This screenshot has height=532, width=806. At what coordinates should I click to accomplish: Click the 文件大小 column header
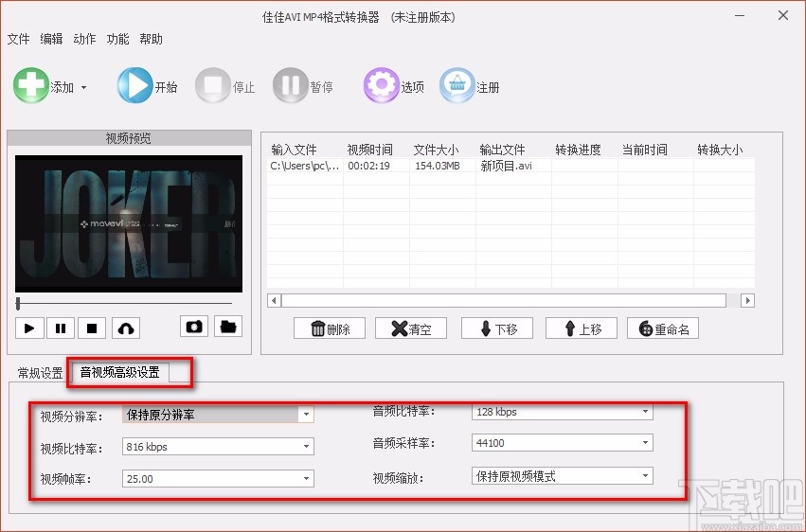tap(437, 150)
